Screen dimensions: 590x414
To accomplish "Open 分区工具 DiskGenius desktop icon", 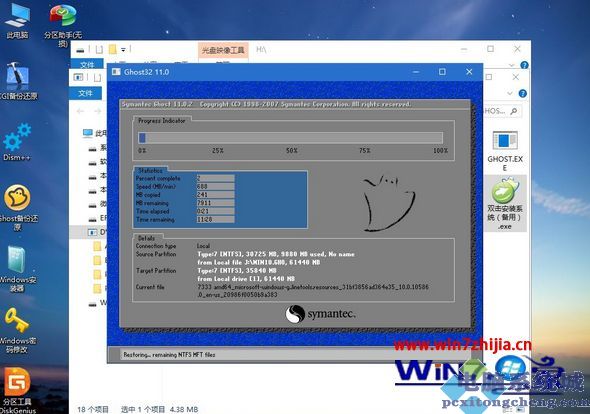I will [17, 390].
